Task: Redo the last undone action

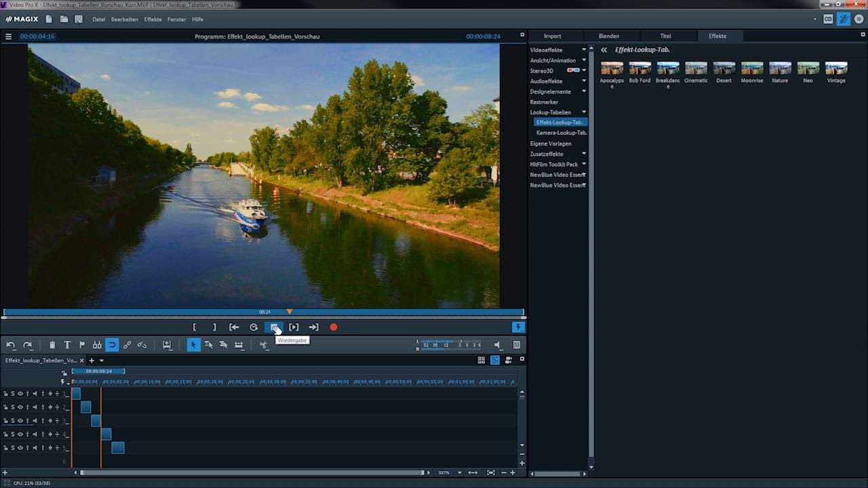Action: pos(28,345)
